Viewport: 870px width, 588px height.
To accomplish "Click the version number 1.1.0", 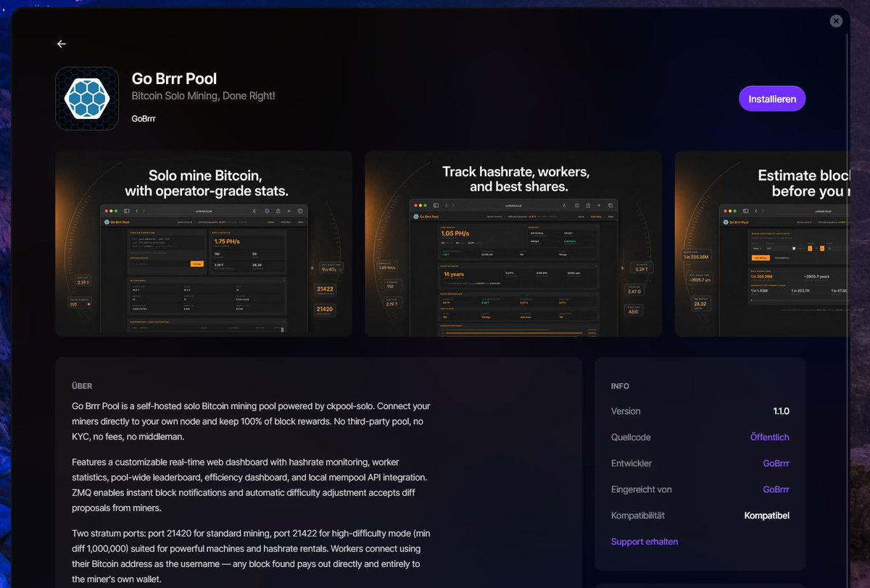I will tap(781, 411).
